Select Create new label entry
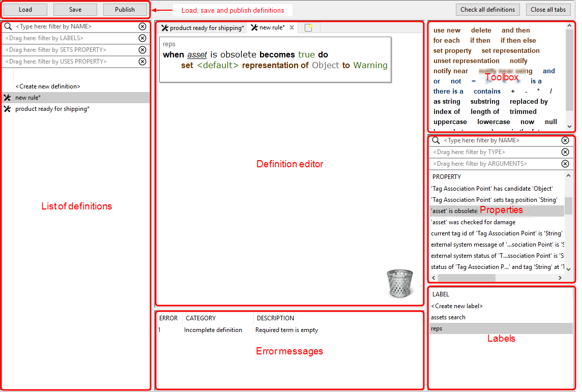This screenshot has height=392, width=582. tap(501, 307)
